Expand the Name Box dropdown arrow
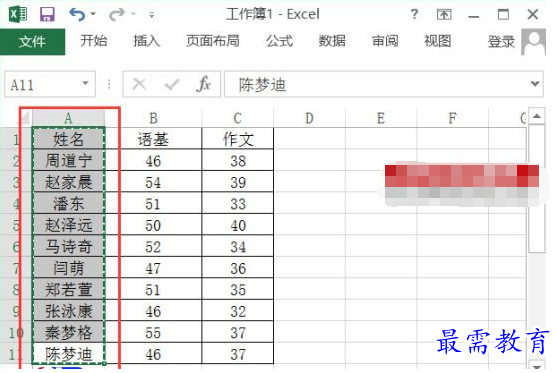558x373 pixels. point(85,83)
